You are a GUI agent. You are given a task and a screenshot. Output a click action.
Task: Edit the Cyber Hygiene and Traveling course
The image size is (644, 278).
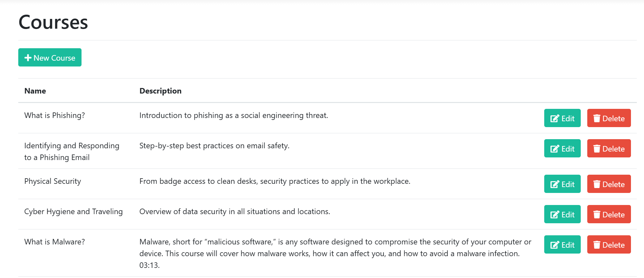[562, 214]
